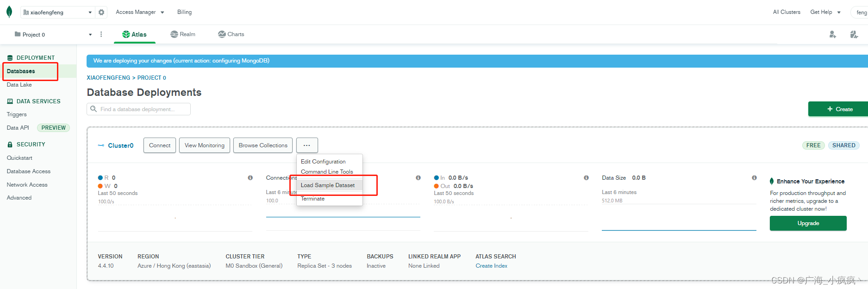Click info icon on the R/W operations chart
This screenshot has width=868, height=289.
tap(250, 178)
